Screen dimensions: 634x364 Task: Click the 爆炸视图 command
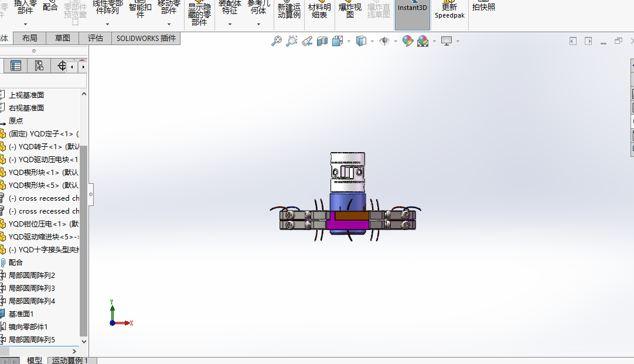[350, 11]
